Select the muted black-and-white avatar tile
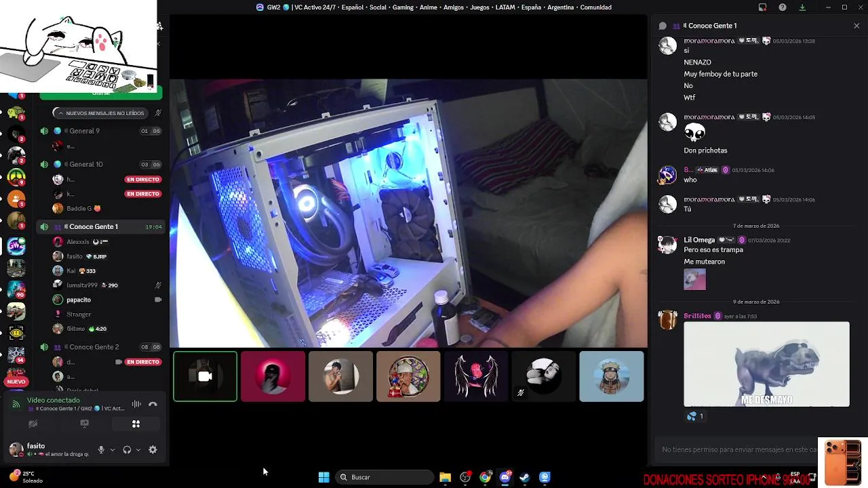Viewport: 868px width, 488px height. 544,376
